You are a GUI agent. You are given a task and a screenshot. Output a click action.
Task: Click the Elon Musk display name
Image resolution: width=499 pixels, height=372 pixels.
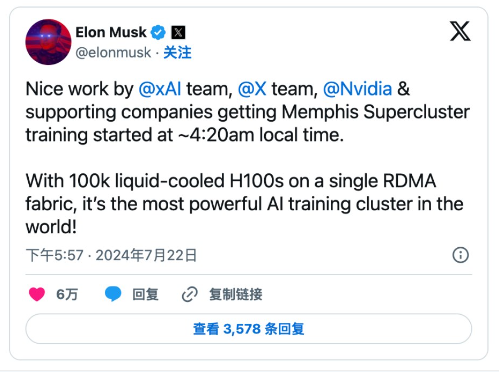[111, 32]
